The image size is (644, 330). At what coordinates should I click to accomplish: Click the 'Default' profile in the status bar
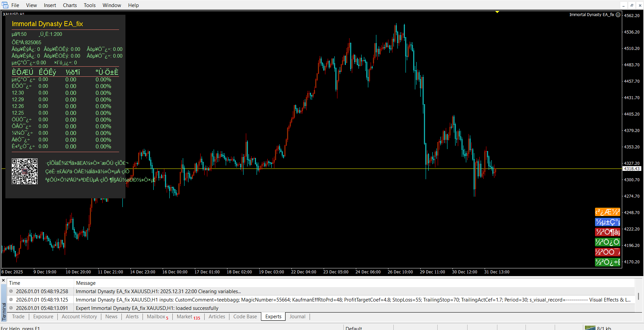pos(354,328)
